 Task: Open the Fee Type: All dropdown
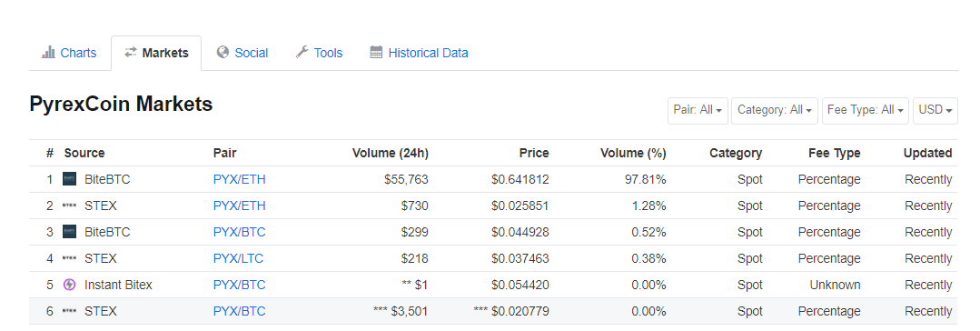click(x=866, y=110)
